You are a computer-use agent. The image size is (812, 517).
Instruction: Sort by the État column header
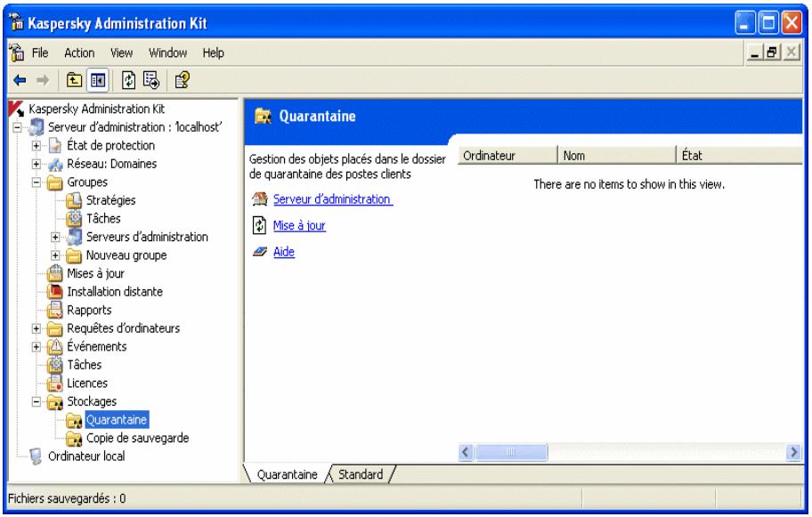(x=740, y=155)
